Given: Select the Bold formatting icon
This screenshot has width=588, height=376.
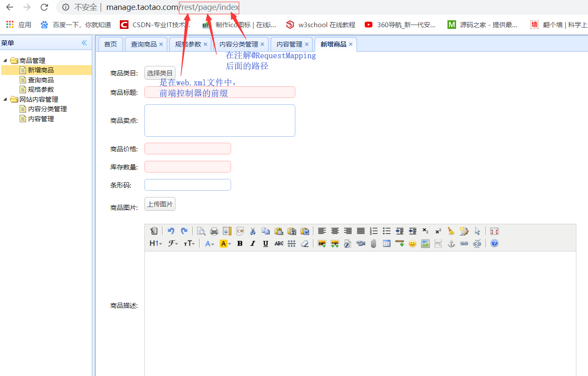Looking at the screenshot, I should click(x=240, y=244).
